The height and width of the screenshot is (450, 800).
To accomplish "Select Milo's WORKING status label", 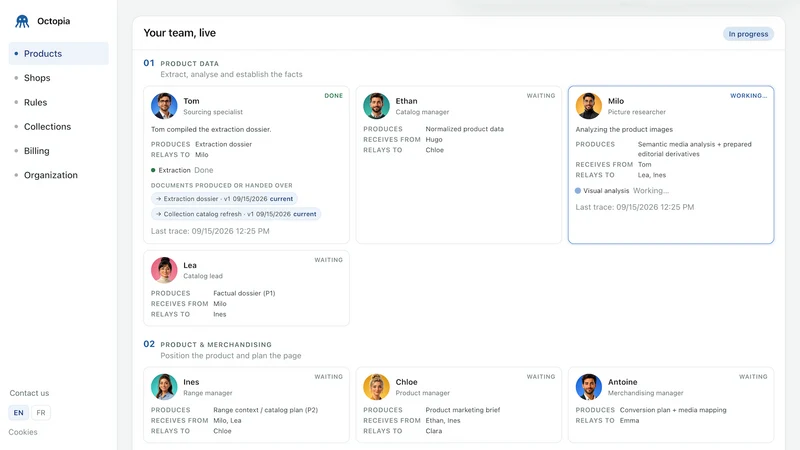I will coord(748,95).
